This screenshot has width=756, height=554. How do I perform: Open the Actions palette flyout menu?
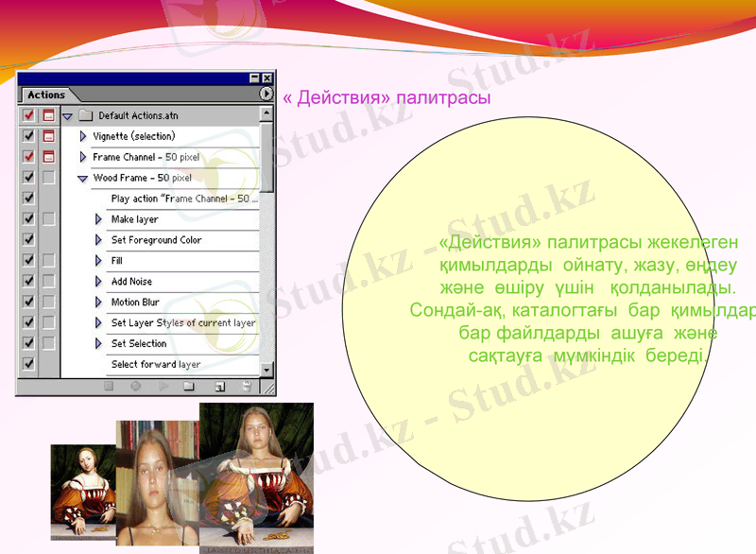coord(267,94)
